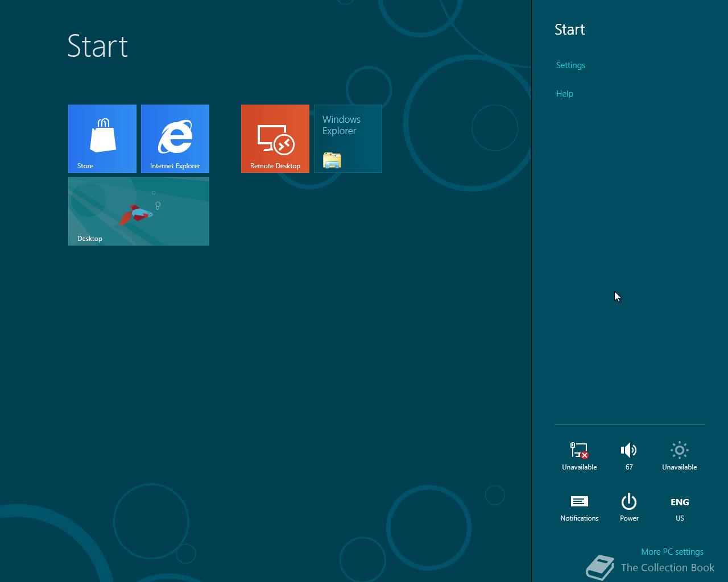The image size is (728, 582).
Task: Open More PC settings link
Action: coord(672,552)
